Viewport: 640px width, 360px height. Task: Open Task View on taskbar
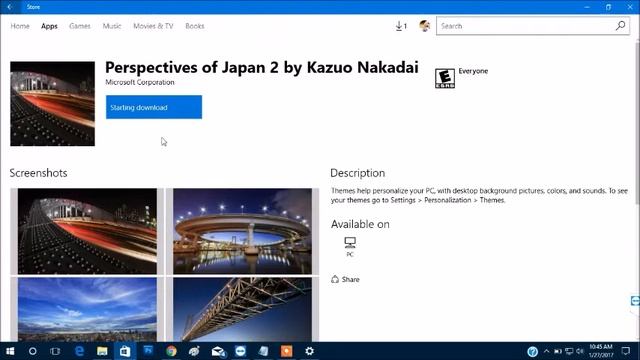tap(55, 351)
